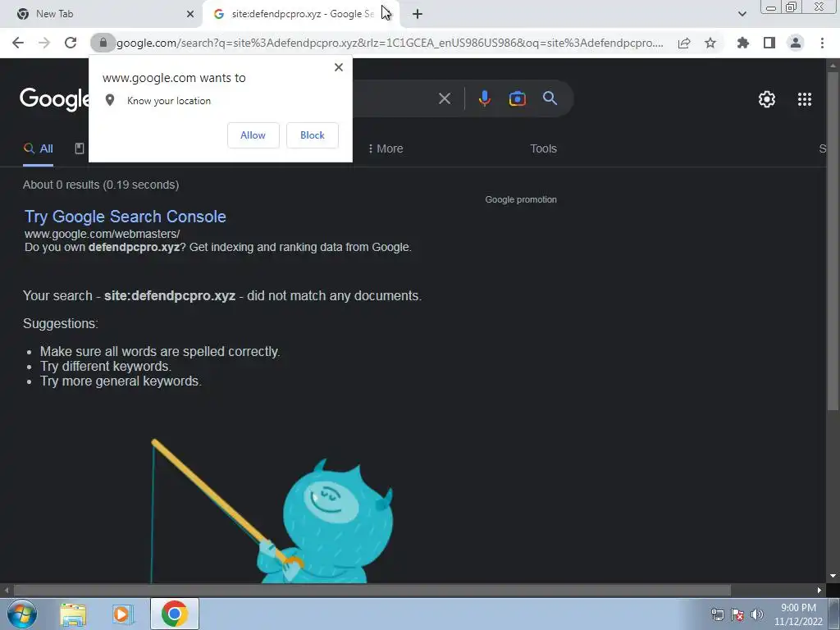Clear the search box text
This screenshot has width=840, height=630.
click(445, 98)
